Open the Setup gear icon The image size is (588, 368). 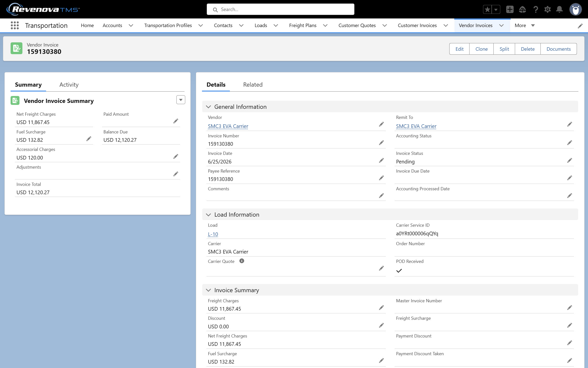[x=547, y=9]
